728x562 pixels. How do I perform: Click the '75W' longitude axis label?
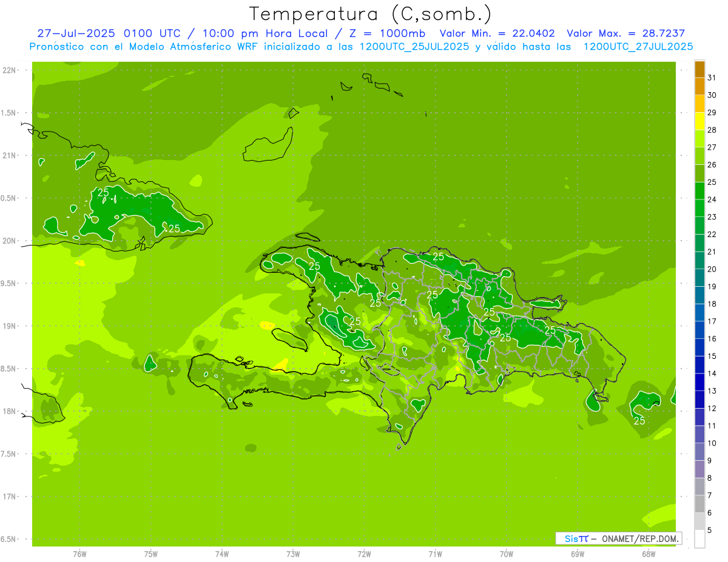(x=150, y=554)
